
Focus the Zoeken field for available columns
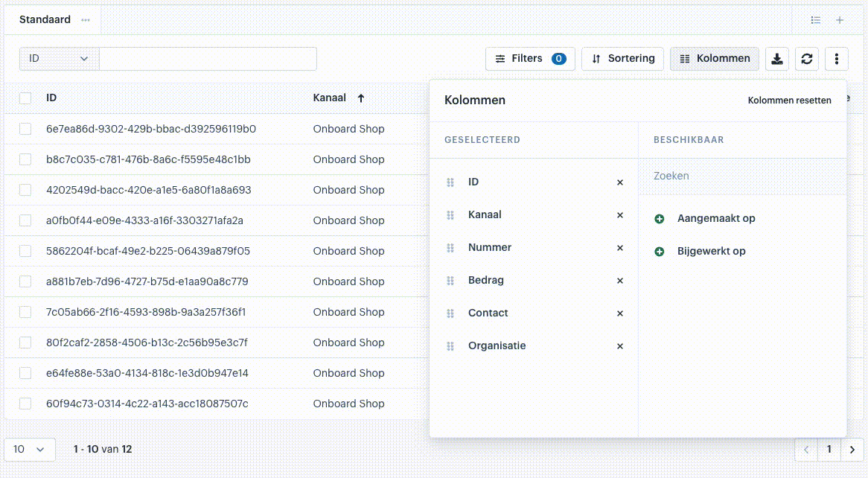(742, 176)
